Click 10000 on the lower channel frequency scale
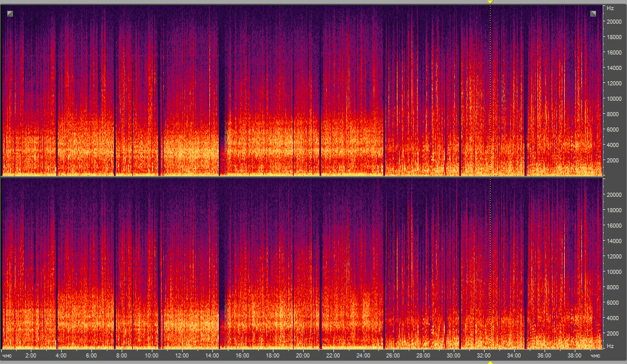The image size is (627, 364). tap(614, 272)
